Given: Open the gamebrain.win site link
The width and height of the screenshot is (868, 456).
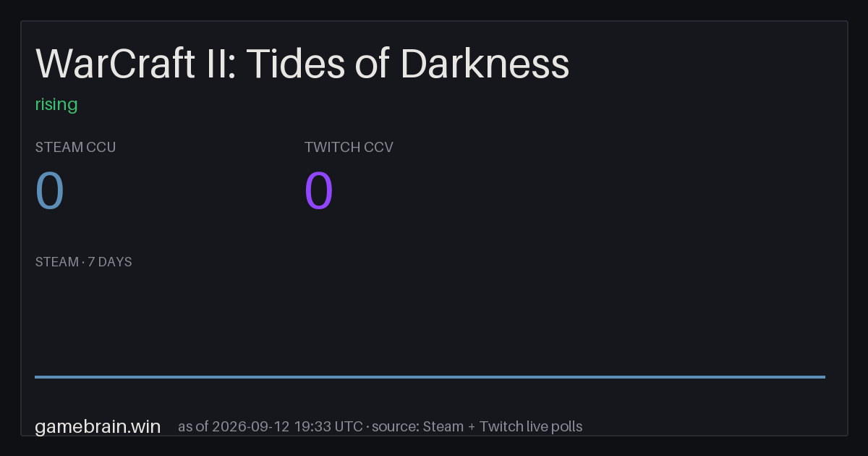Looking at the screenshot, I should click(x=98, y=426).
